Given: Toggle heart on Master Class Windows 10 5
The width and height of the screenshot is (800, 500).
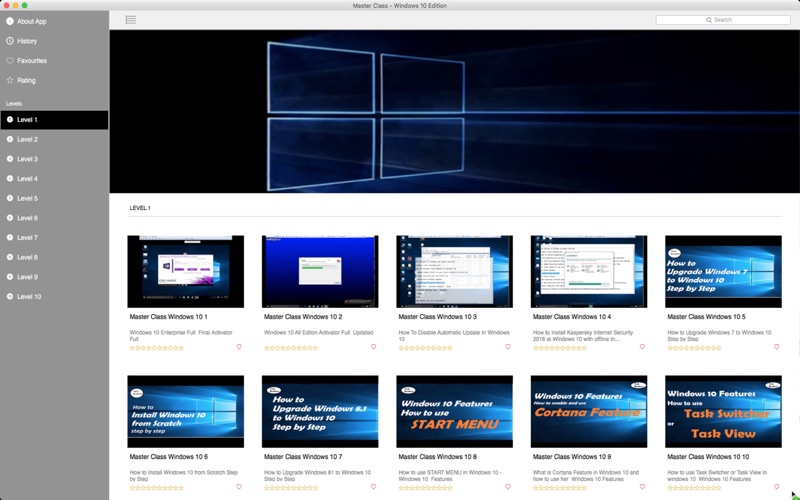Looking at the screenshot, I should click(x=777, y=347).
